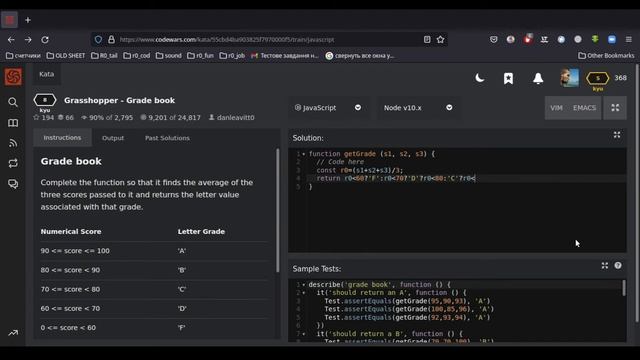This screenshot has height=360, width=640.
Task: Open the search icon in sidebar
Action: (13, 102)
